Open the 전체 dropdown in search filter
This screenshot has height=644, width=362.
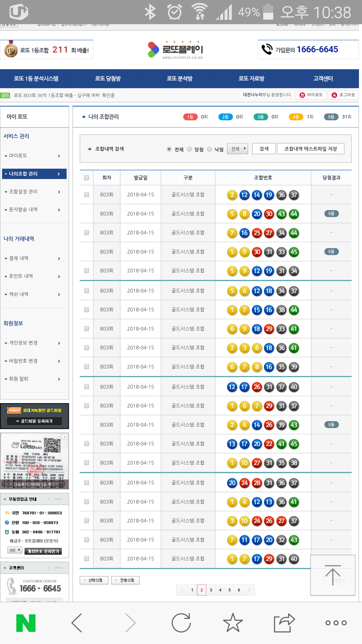238,149
